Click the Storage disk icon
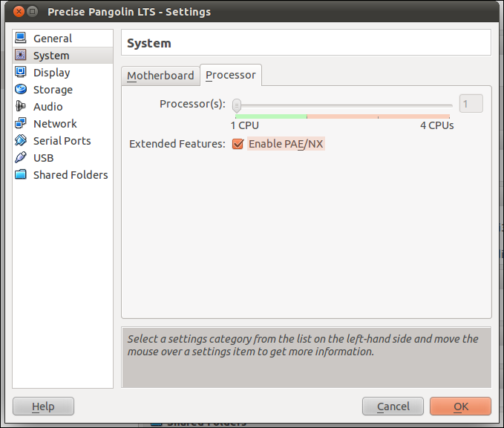The height and width of the screenshot is (428, 504). click(x=21, y=89)
